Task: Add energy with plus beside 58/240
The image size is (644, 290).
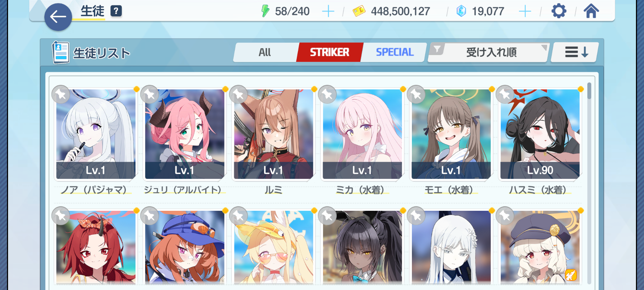Action: click(328, 11)
